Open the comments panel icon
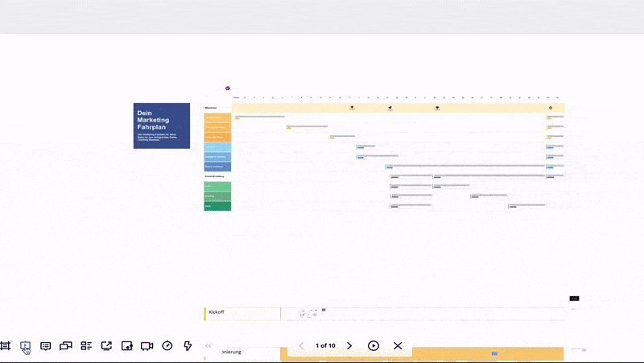This screenshot has height=363, width=644. point(46,346)
